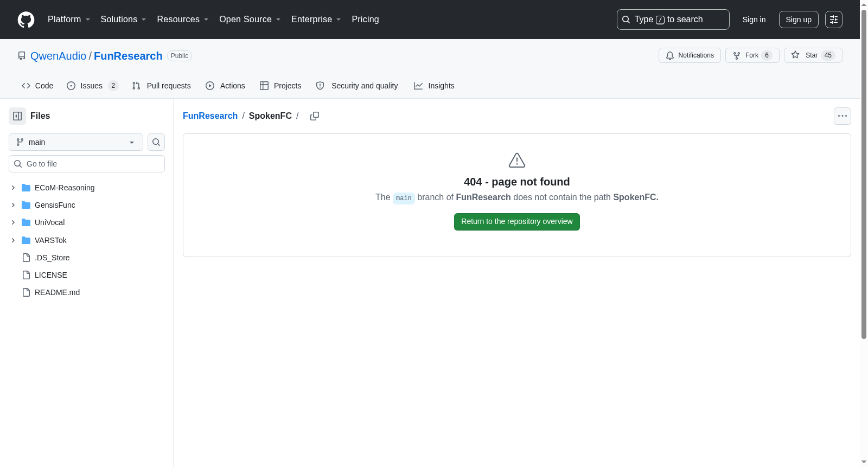Click Return to the repository overview
Image resolution: width=868 pixels, height=467 pixels.
(517, 222)
